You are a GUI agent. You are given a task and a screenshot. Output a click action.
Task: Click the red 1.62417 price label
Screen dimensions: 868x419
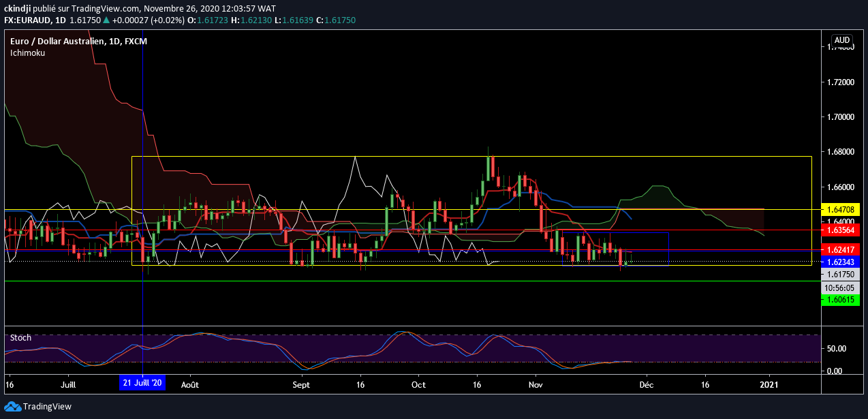coord(840,249)
